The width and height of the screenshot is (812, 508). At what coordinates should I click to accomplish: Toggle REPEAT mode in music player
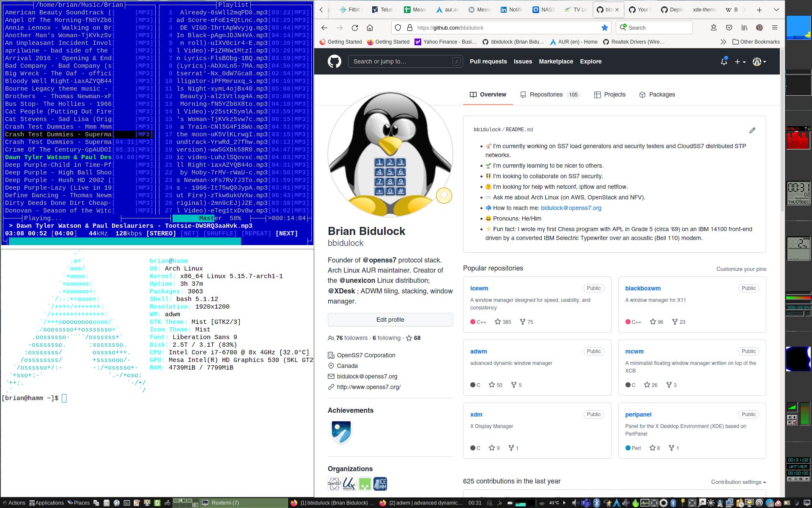256,234
